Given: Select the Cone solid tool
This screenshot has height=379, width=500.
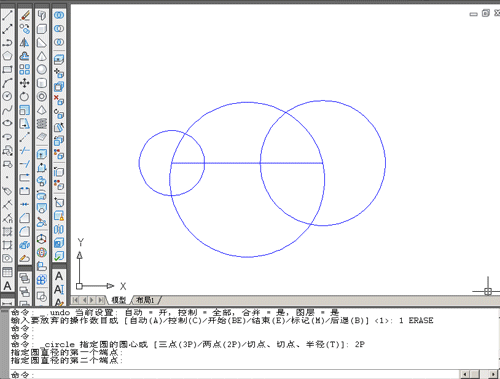Looking at the screenshot, I should 42,56.
